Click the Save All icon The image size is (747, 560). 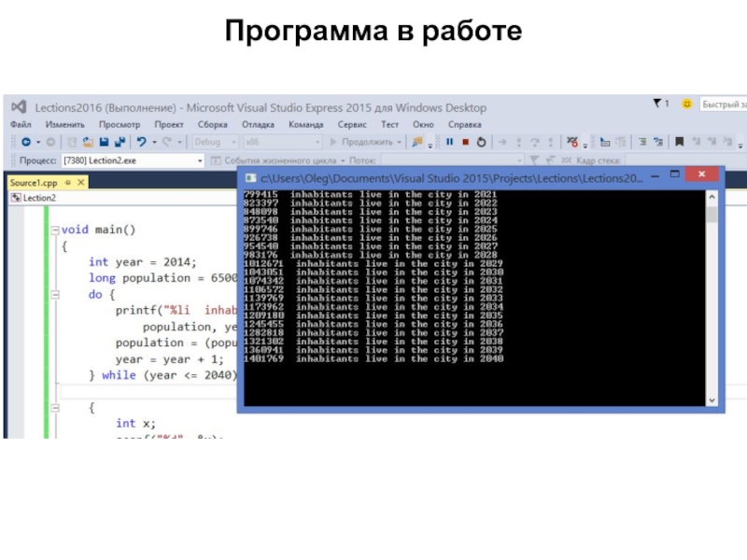pyautogui.click(x=120, y=142)
